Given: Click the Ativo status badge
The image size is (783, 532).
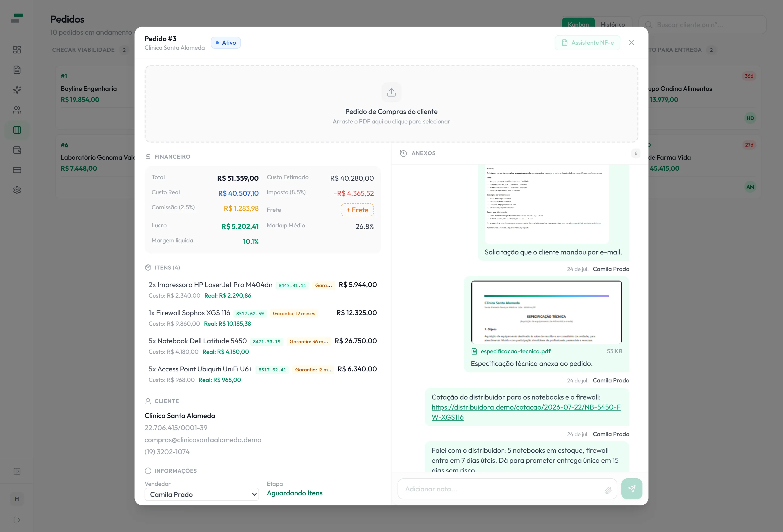Looking at the screenshot, I should (x=226, y=43).
